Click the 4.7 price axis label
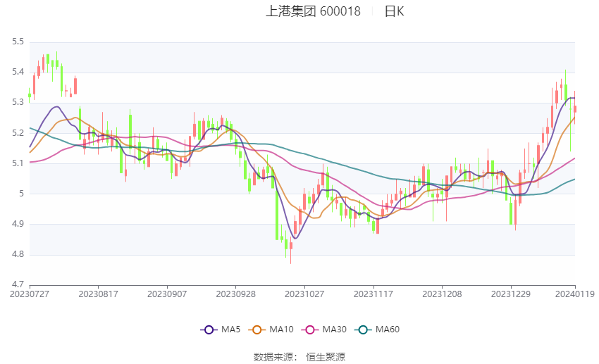599x364 pixels. [18, 284]
